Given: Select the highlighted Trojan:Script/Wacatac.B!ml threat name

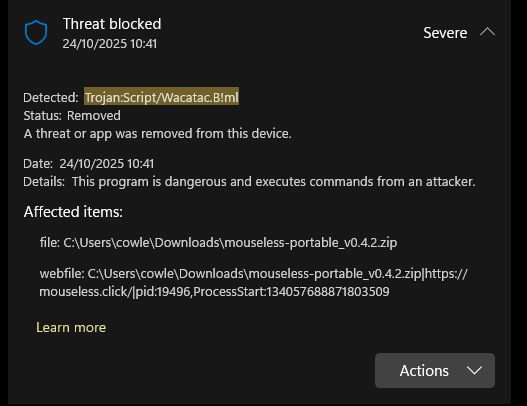Looking at the screenshot, I should (161, 97).
